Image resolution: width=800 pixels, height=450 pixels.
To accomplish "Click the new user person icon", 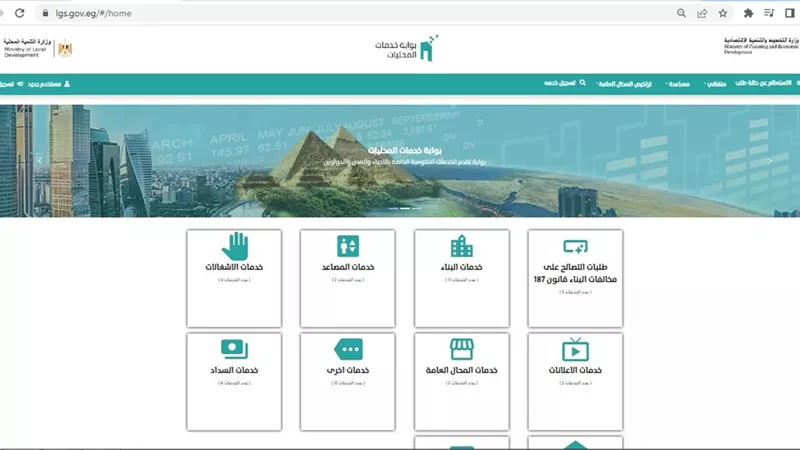I will [67, 84].
